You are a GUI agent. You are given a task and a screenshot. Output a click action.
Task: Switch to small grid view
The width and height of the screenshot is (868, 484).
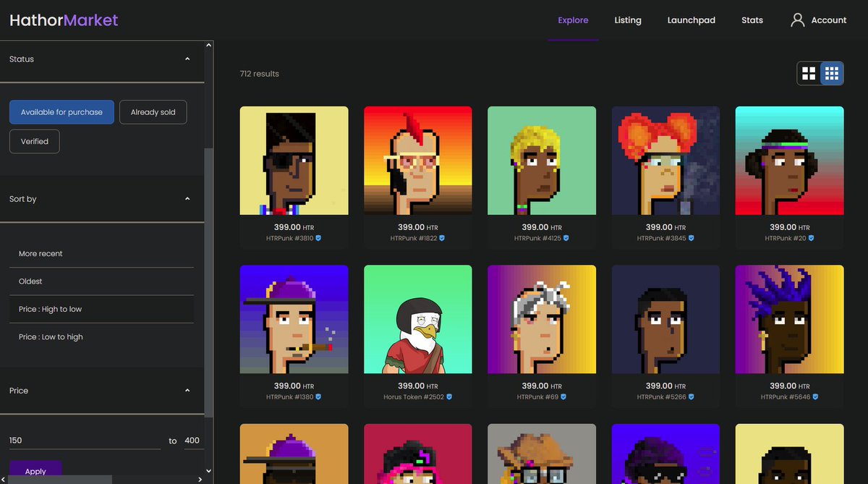832,73
